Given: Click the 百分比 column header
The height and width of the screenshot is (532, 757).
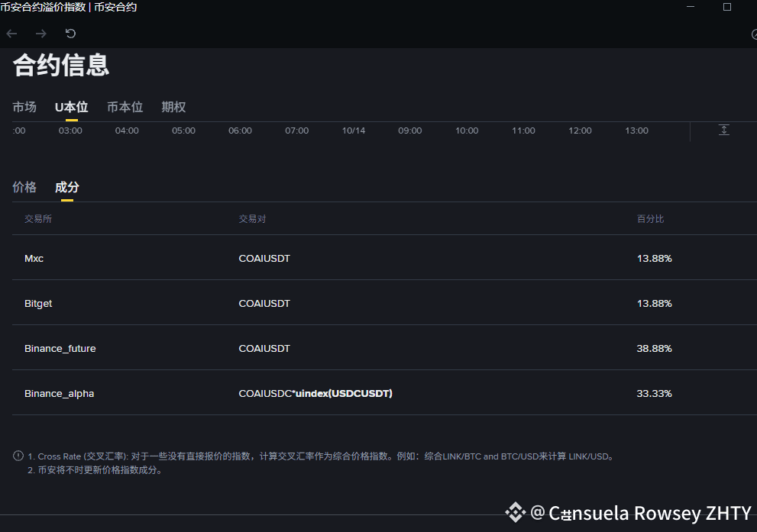Looking at the screenshot, I should (650, 219).
